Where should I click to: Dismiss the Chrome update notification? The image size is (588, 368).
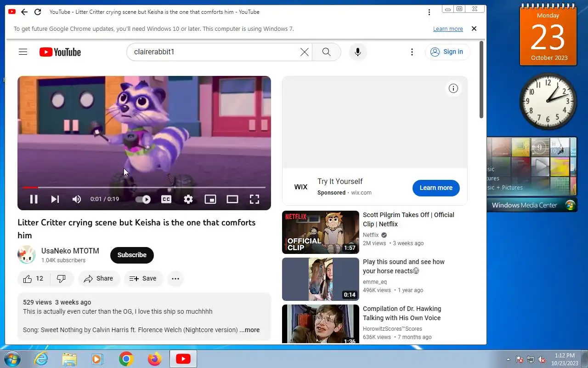[x=474, y=29]
